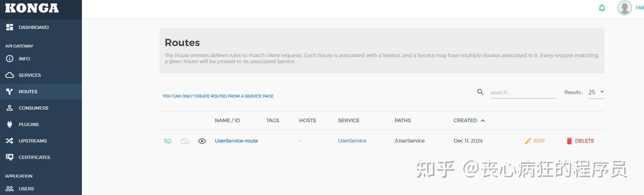Click the Dashboard grid icon in sidebar

(x=9, y=27)
